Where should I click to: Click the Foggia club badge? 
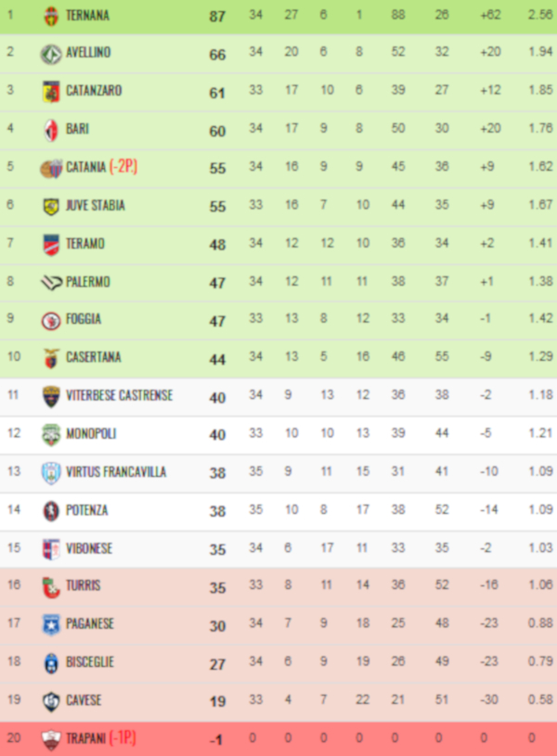[51, 320]
